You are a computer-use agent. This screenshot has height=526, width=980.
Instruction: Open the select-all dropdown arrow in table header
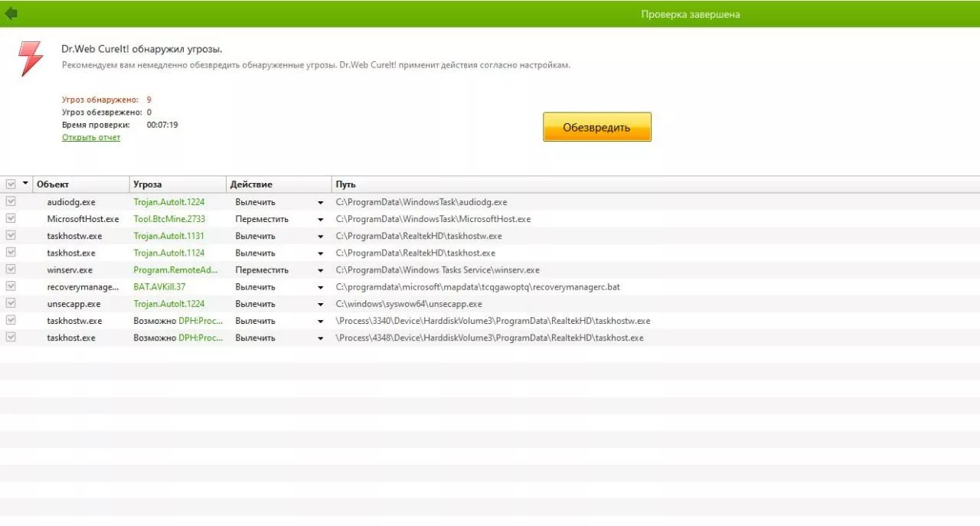pos(25,184)
